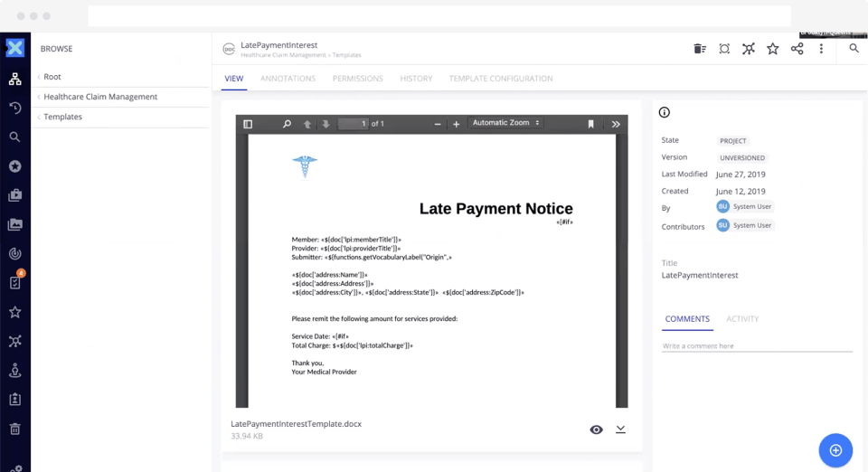Expand PDF toolbar tools double chevron

click(616, 124)
